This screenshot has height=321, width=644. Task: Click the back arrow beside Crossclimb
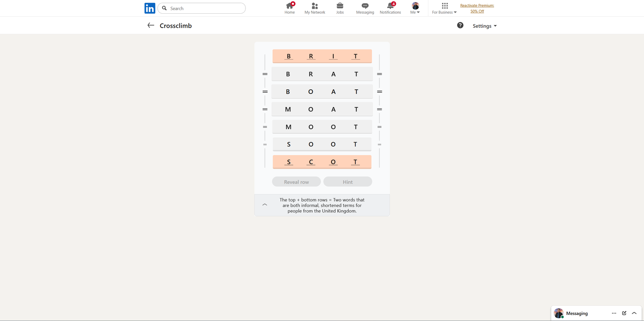(x=151, y=25)
